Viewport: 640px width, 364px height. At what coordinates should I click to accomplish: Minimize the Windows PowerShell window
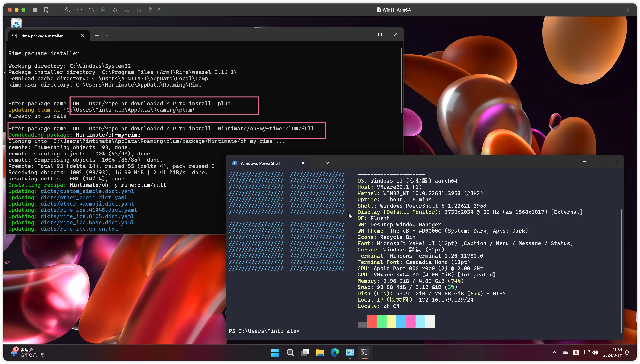tap(584, 162)
